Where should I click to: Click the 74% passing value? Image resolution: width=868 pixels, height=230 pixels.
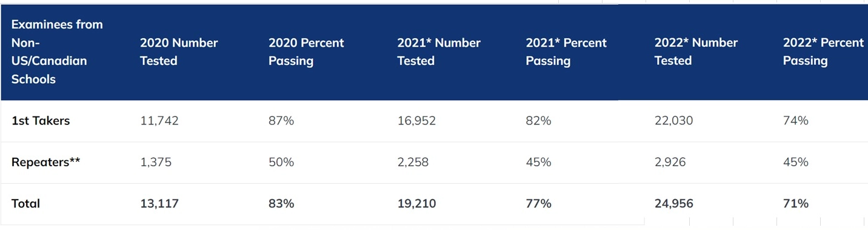796,121
